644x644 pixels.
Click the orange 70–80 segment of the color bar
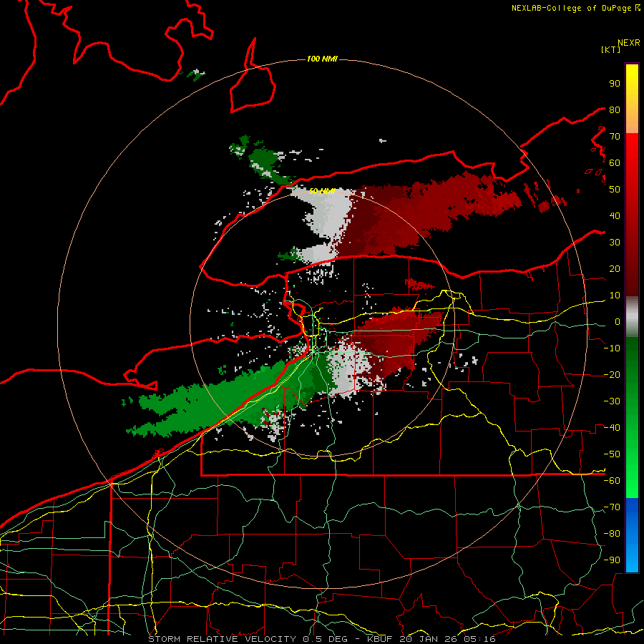pos(632,122)
